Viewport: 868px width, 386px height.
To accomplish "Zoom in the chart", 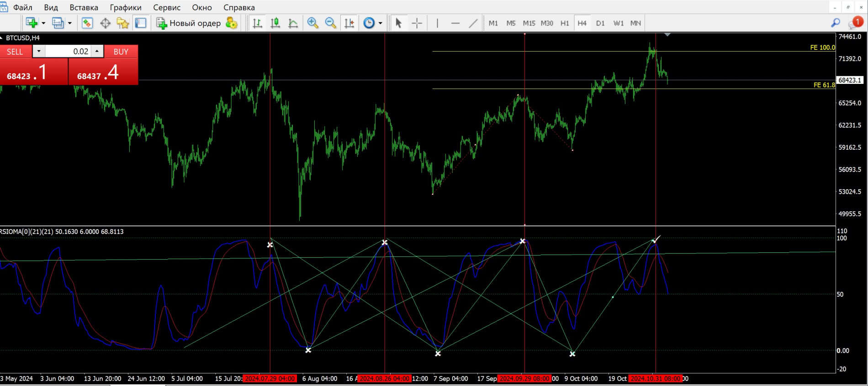I will tap(313, 23).
